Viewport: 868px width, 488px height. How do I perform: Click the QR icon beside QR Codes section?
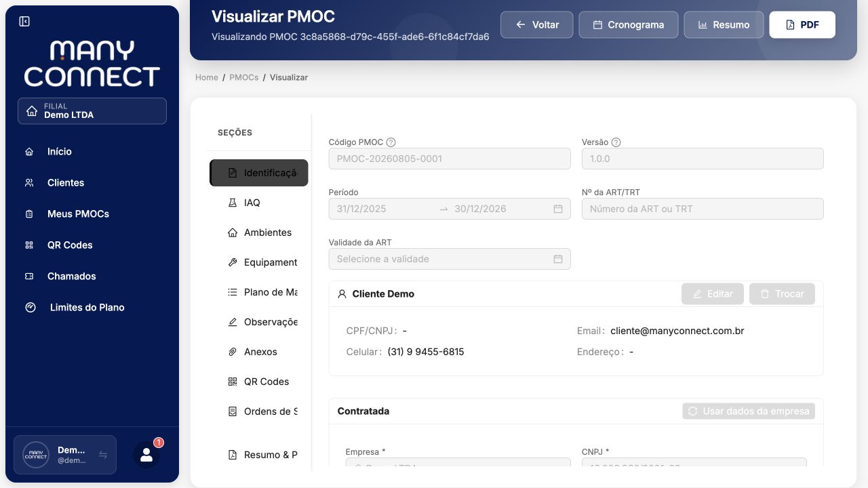coord(233,382)
